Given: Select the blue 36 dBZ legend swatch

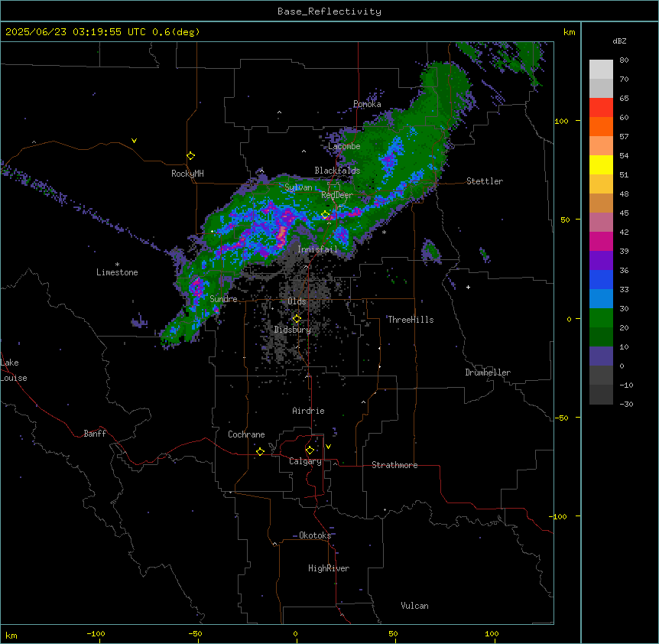Looking at the screenshot, I should [601, 279].
